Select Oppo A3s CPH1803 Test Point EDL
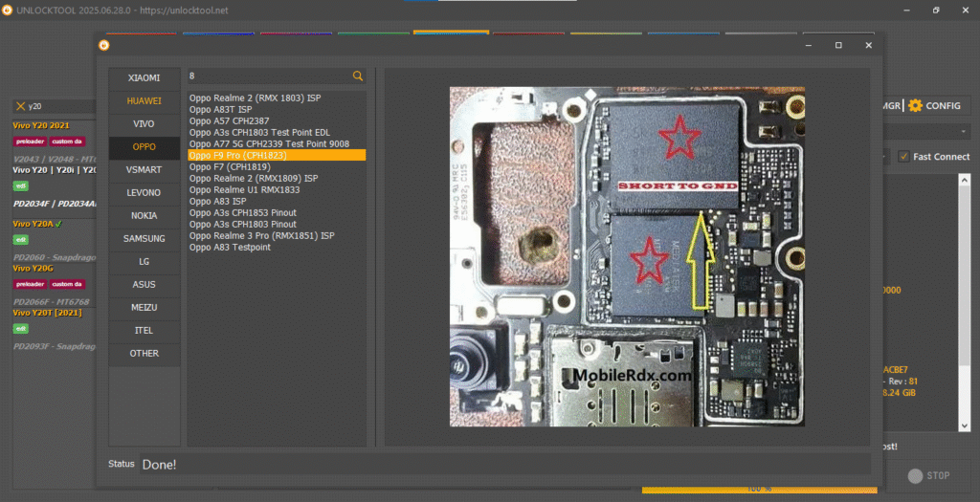The image size is (980, 502). point(277,132)
